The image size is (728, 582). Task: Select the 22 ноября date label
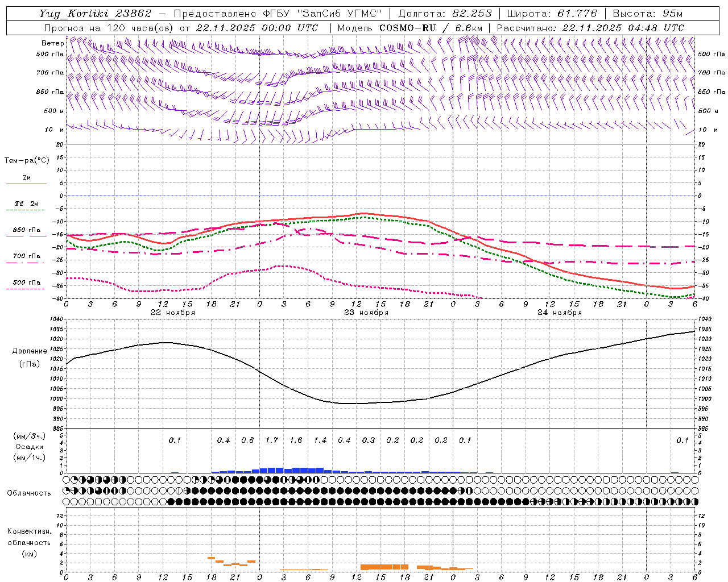172,313
